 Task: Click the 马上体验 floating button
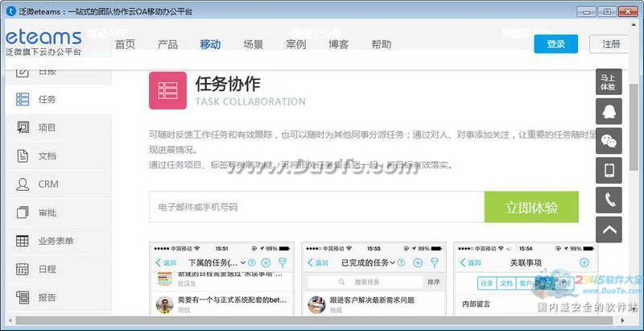(x=609, y=81)
